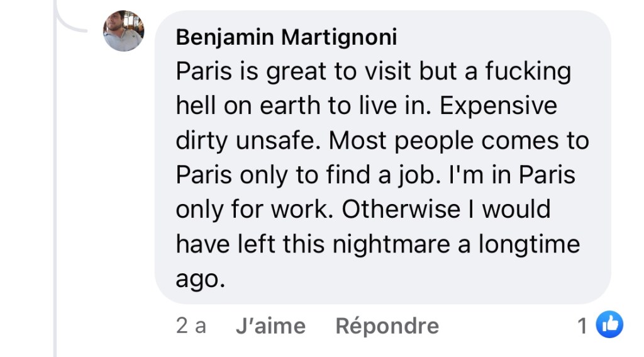Click the word "longtime" in the comment
644x357 pixels.
point(528,243)
